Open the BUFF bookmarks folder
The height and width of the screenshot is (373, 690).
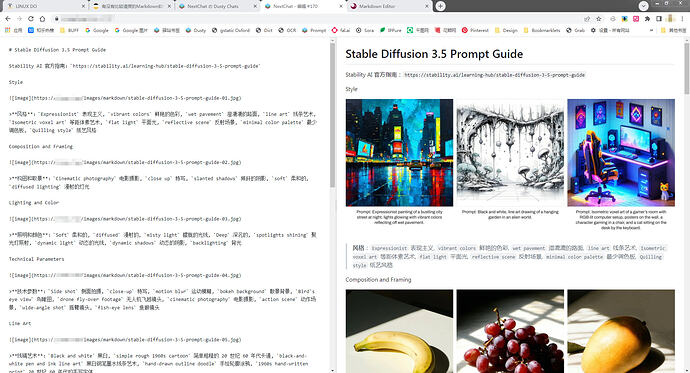[x=69, y=30]
